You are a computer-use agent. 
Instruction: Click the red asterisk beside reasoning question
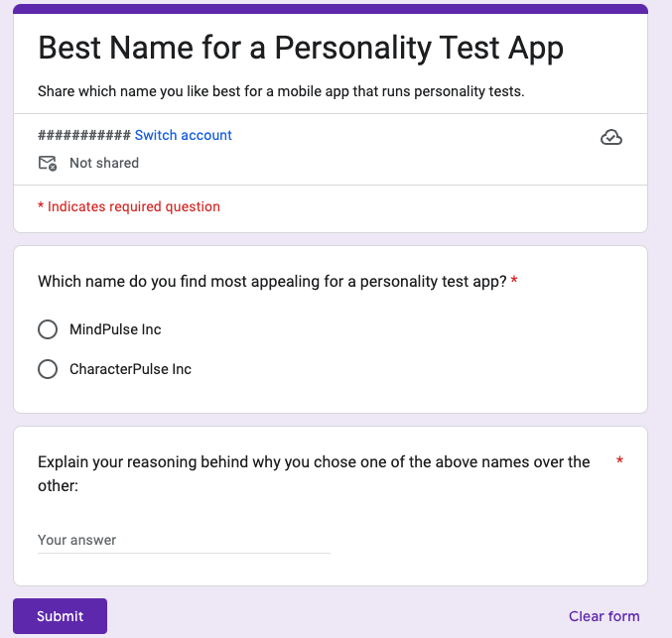[619, 460]
